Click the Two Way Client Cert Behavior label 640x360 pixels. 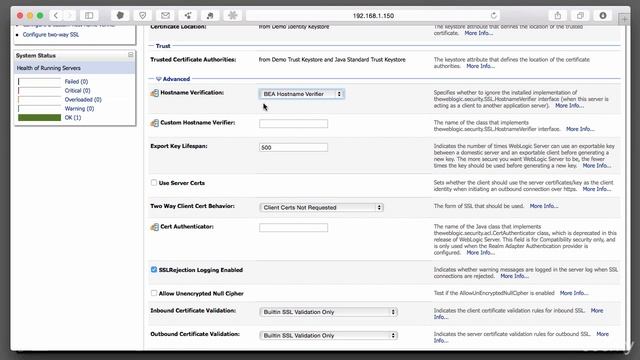coord(192,206)
